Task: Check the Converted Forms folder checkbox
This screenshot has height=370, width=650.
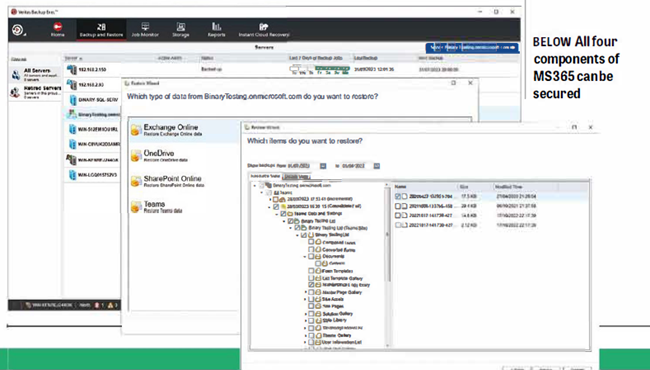Action: pyautogui.click(x=311, y=250)
